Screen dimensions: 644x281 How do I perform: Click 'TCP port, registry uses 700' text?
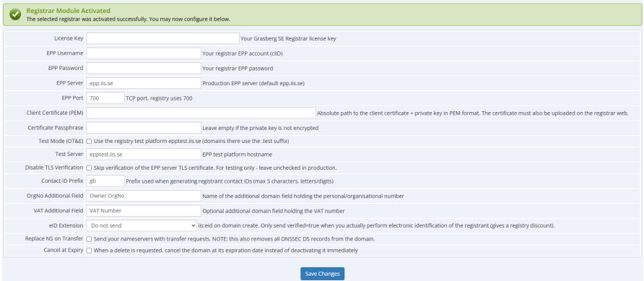point(160,98)
